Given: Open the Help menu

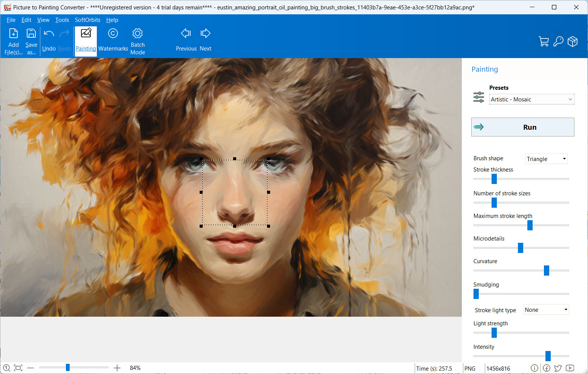Looking at the screenshot, I should point(112,20).
